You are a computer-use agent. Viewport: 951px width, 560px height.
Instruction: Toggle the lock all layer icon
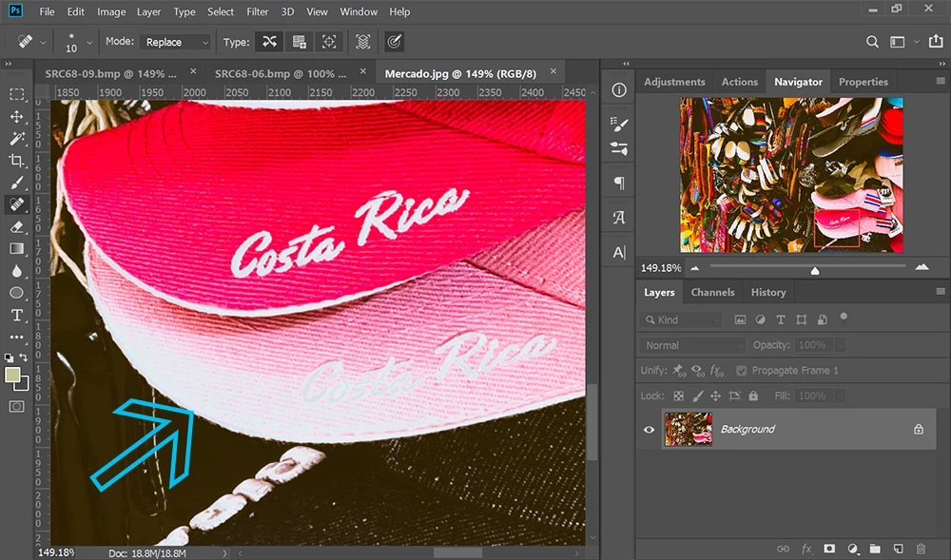(753, 396)
